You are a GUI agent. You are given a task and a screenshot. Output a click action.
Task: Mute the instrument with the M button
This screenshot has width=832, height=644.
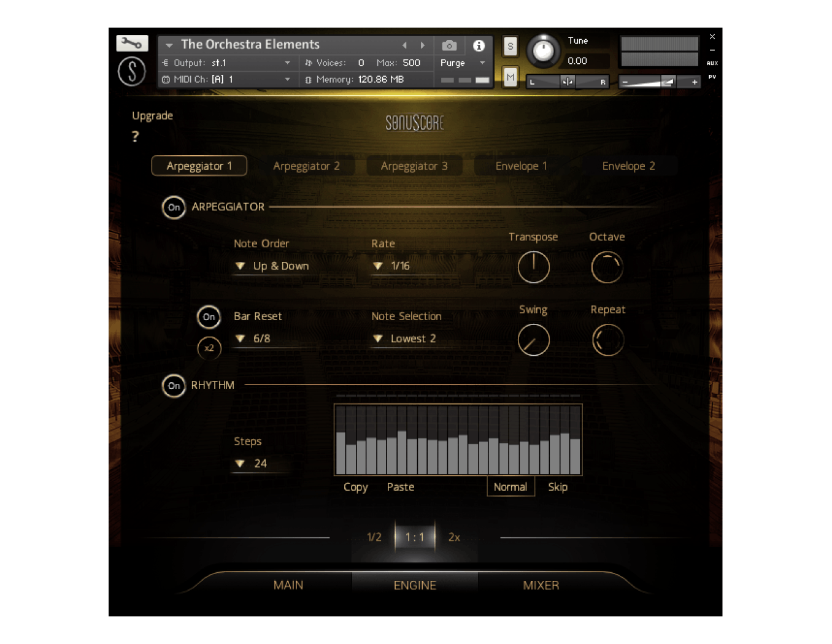coord(510,77)
